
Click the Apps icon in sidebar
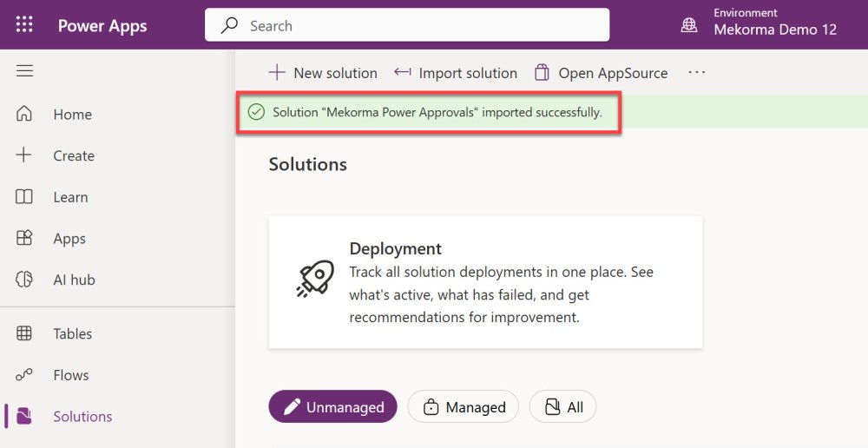(24, 239)
